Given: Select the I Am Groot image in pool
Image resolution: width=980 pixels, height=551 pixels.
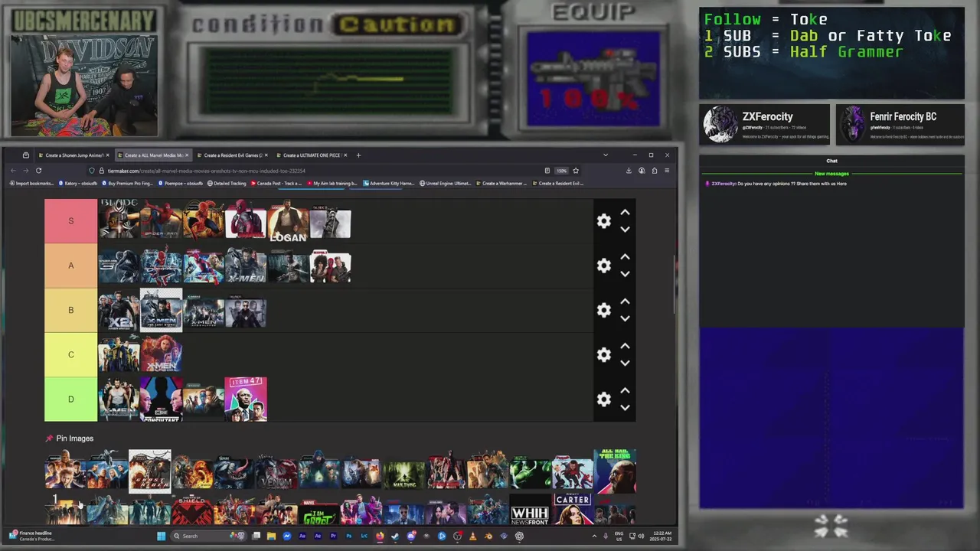Looking at the screenshot, I should pyautogui.click(x=318, y=512).
